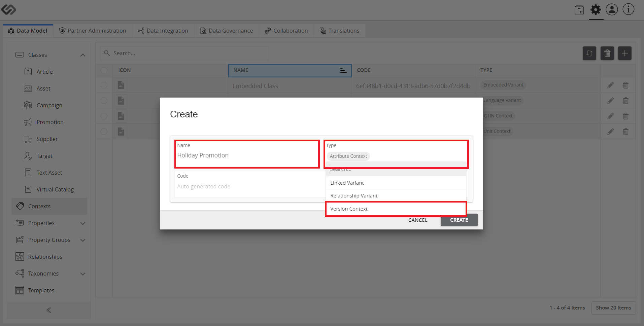Select the Unit Context row checkbox
The height and width of the screenshot is (326, 644).
click(x=104, y=132)
